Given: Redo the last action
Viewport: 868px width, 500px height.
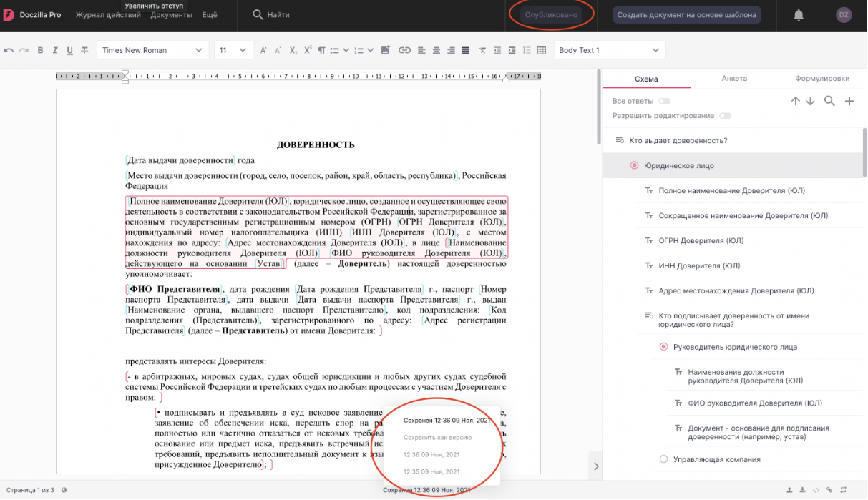Looking at the screenshot, I should [x=24, y=50].
